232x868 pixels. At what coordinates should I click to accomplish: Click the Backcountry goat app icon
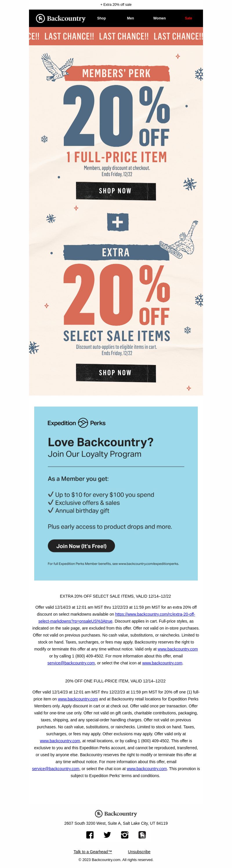142,834
